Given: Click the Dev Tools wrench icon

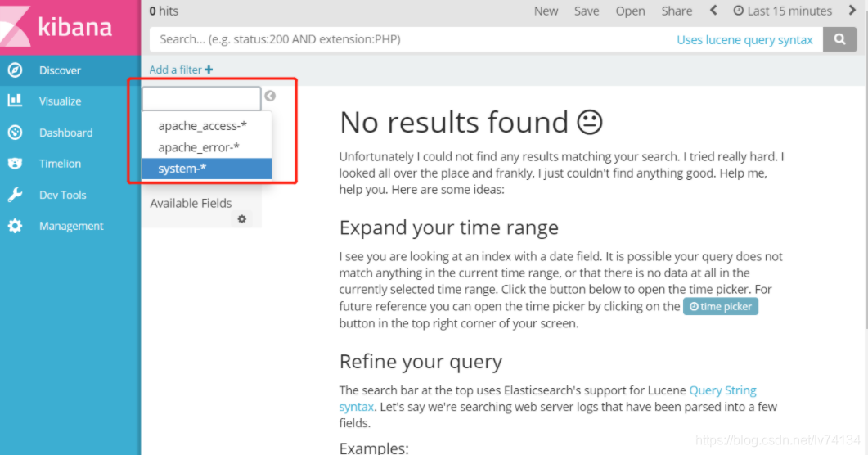Looking at the screenshot, I should 16,195.
